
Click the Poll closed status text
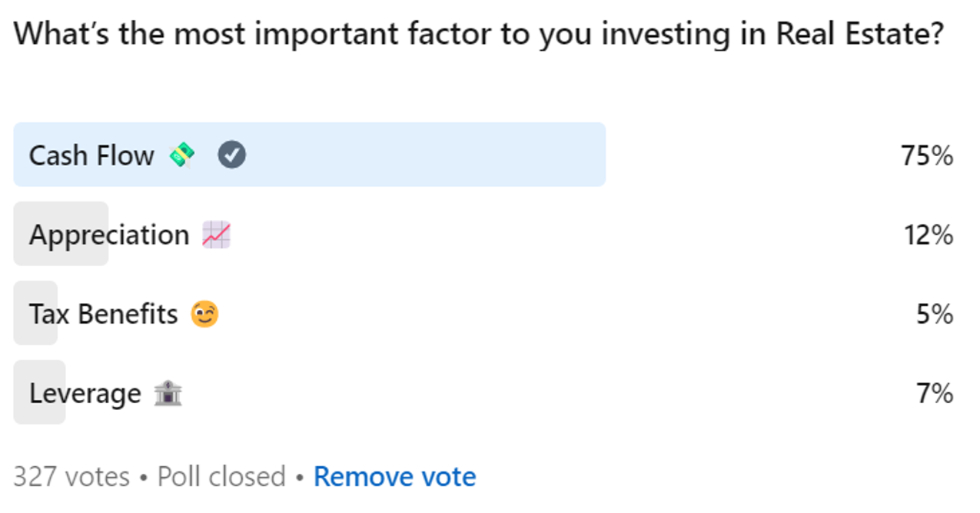tap(221, 477)
